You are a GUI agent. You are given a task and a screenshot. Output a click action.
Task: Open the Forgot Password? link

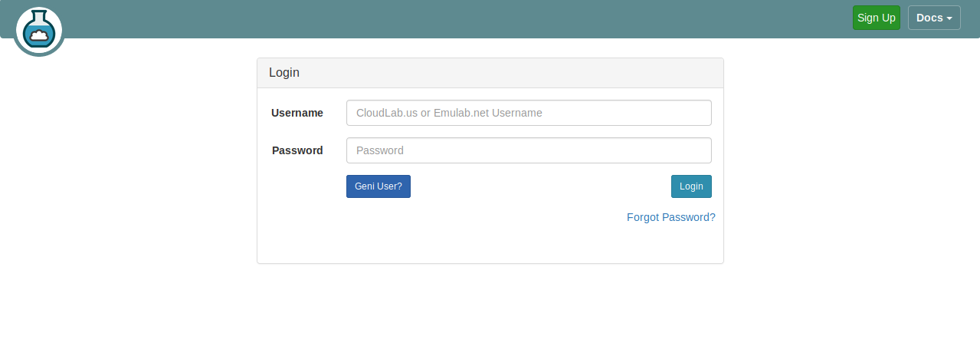670,217
